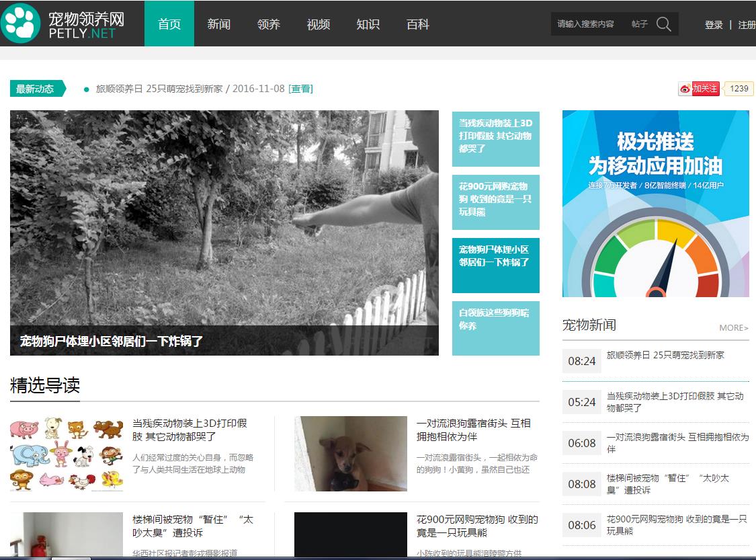The height and width of the screenshot is (560, 756).
Task: Open 06:08 news 一对流浪狗露宿街头
Action: [x=677, y=443]
